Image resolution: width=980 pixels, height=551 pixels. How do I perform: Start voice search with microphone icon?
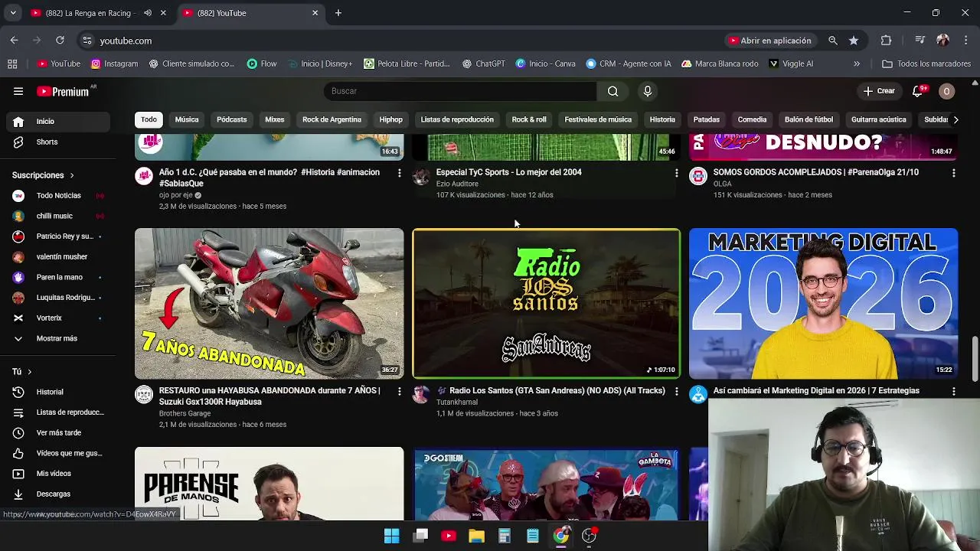coord(648,91)
